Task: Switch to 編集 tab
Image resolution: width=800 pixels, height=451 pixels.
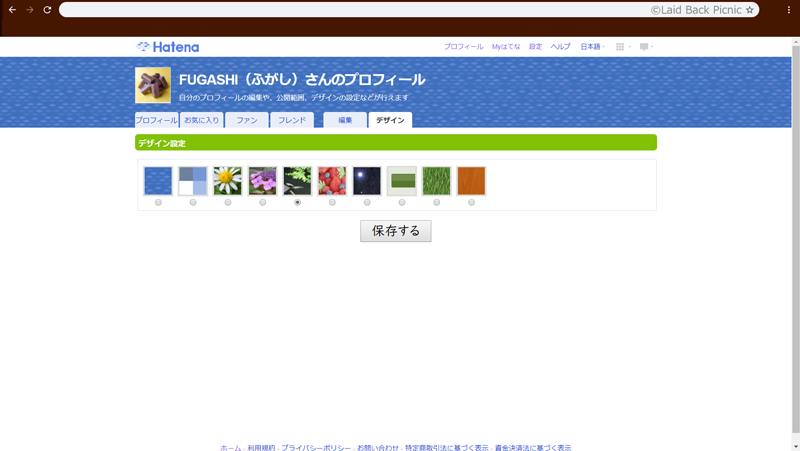Action: click(x=345, y=120)
